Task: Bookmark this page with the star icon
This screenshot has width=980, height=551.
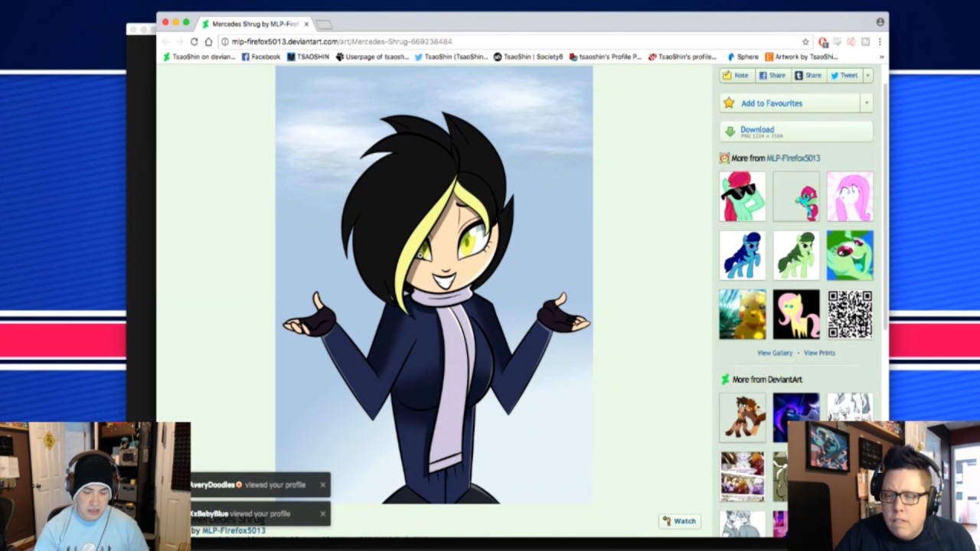Action: click(x=805, y=41)
